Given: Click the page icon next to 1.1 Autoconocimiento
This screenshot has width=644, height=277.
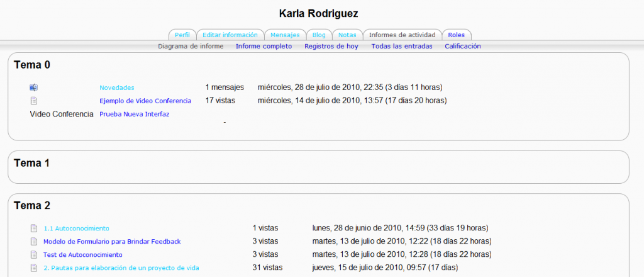Looking at the screenshot, I should pos(34,228).
